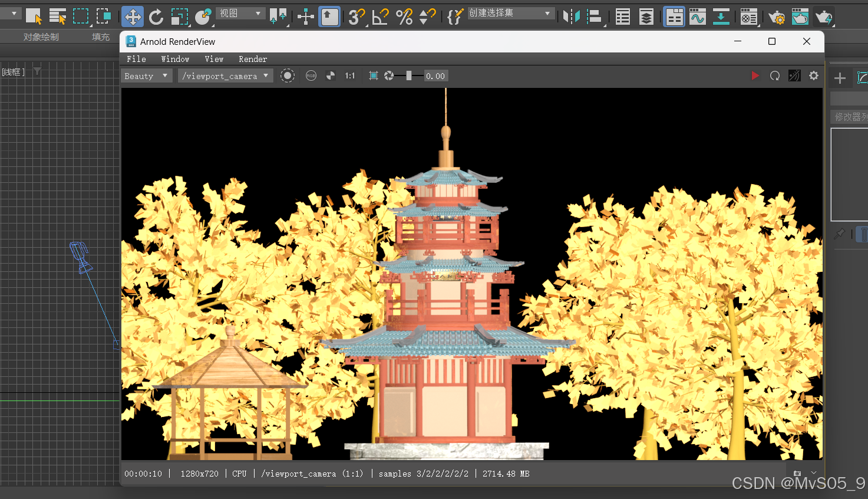Click Select and Manipulate crosshair icon
Image resolution: width=868 pixels, height=499 pixels.
(305, 17)
